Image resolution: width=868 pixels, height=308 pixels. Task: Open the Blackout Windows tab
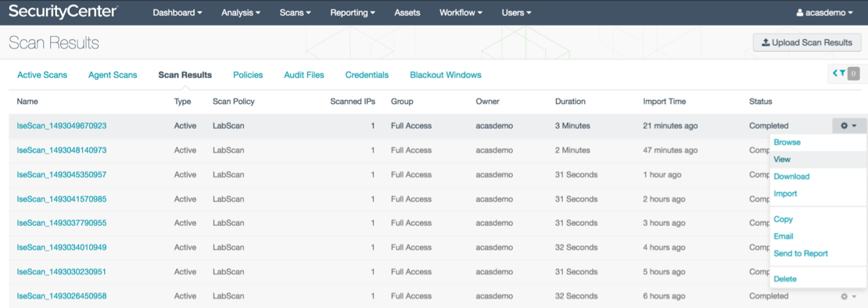pyautogui.click(x=446, y=74)
